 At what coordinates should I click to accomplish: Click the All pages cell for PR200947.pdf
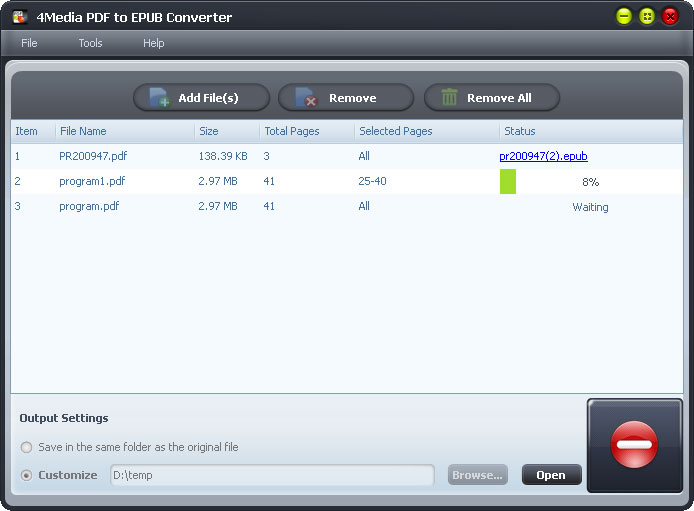(x=364, y=156)
